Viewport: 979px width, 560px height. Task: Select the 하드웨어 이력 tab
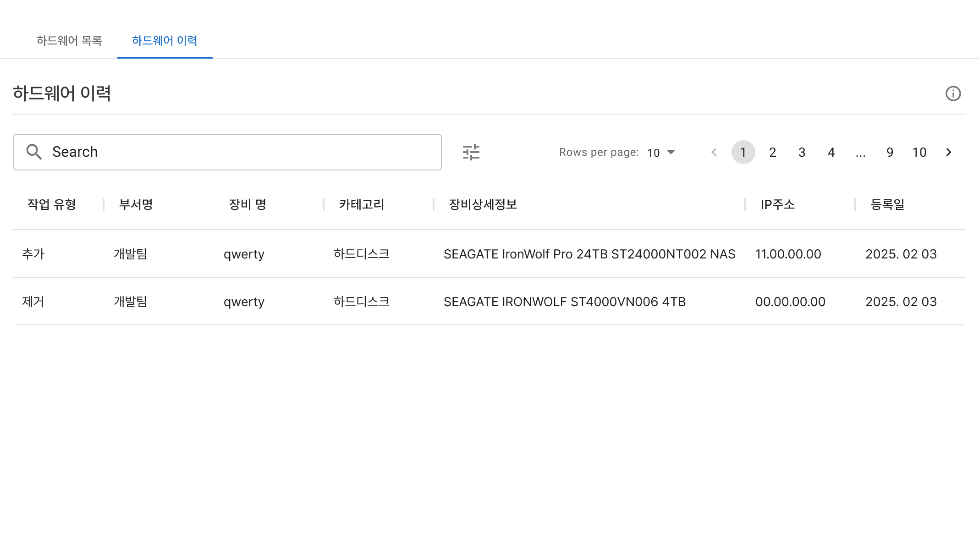[165, 41]
